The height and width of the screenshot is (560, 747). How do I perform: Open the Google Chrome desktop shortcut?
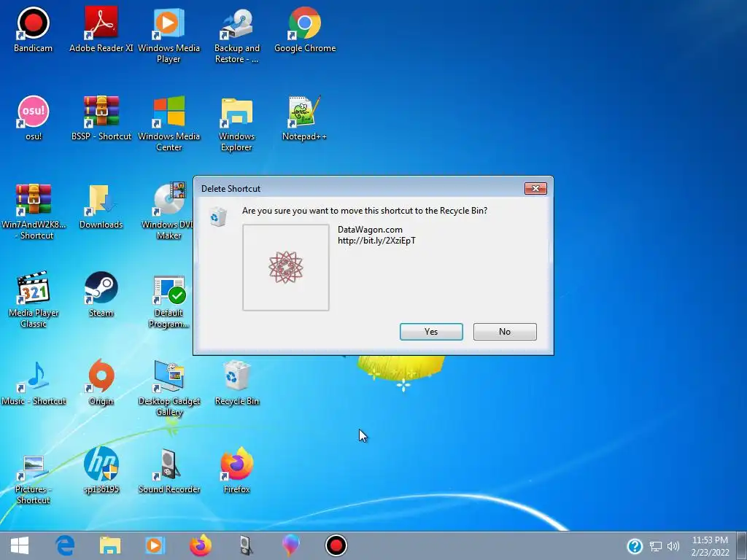[305, 30]
